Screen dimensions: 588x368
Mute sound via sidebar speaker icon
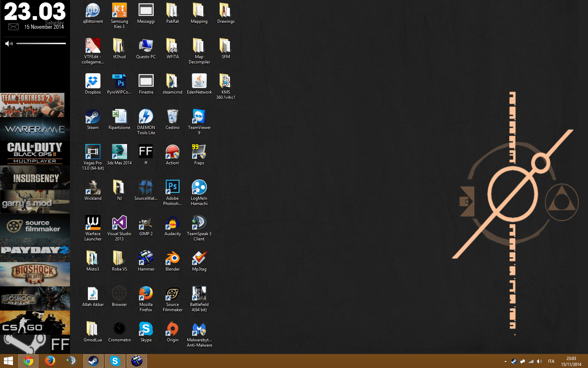click(9, 43)
